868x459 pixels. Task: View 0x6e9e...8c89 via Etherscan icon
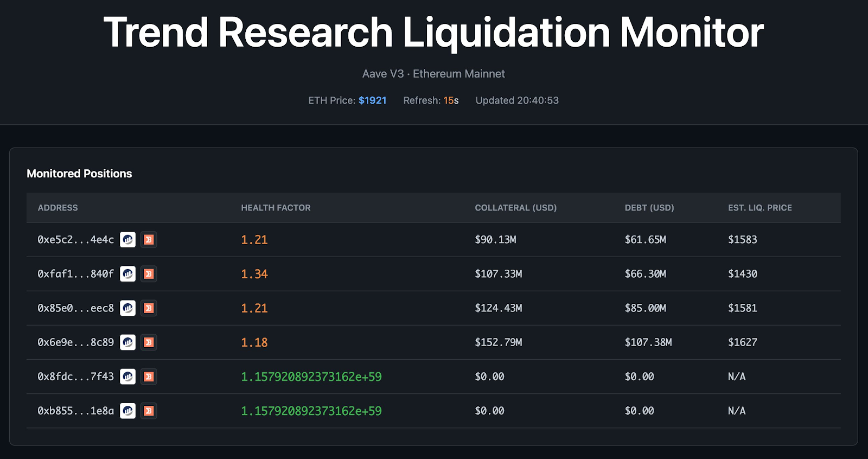127,342
